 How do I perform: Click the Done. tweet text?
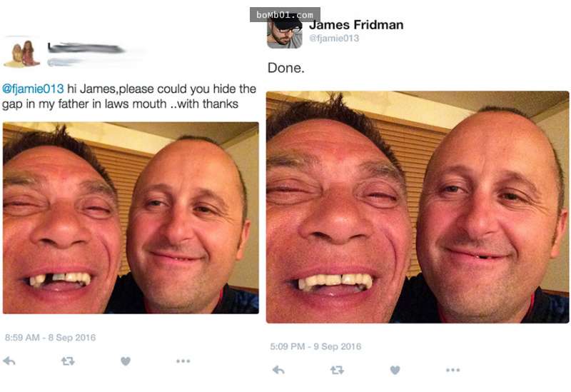coord(286,68)
